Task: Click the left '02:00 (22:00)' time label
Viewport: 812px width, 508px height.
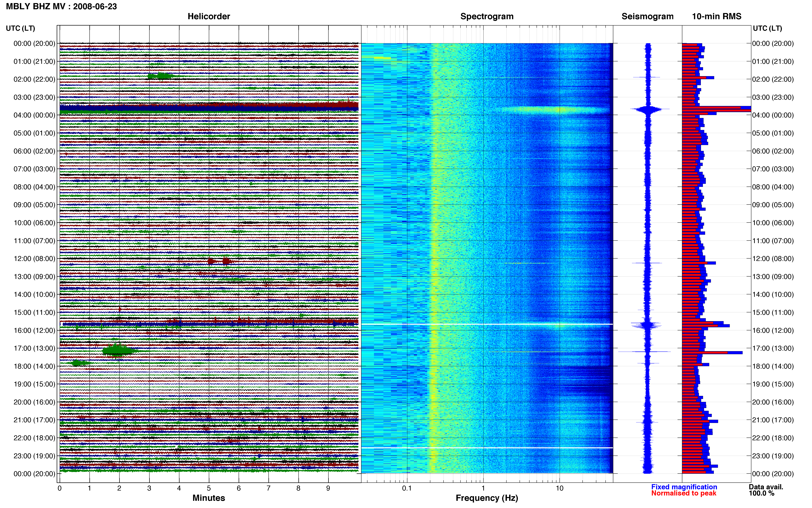Action: click(34, 79)
